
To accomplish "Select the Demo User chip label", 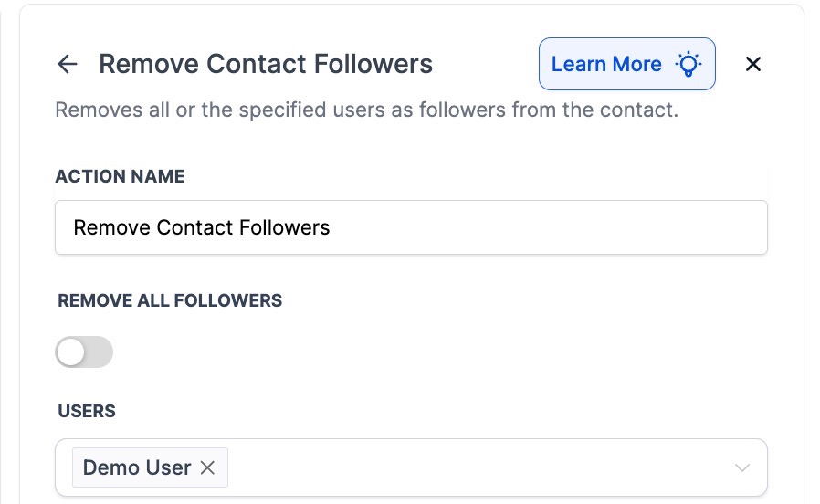I will tap(137, 467).
